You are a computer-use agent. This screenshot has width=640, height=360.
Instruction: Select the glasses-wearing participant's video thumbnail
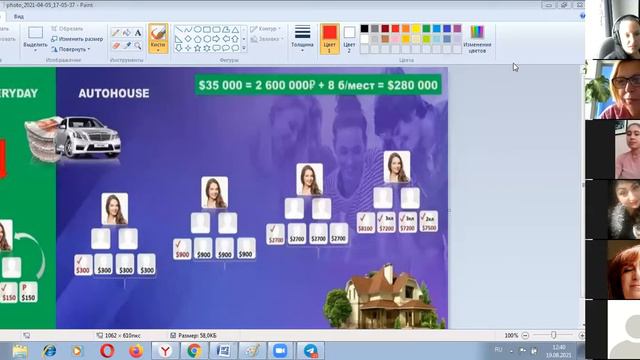(613, 90)
